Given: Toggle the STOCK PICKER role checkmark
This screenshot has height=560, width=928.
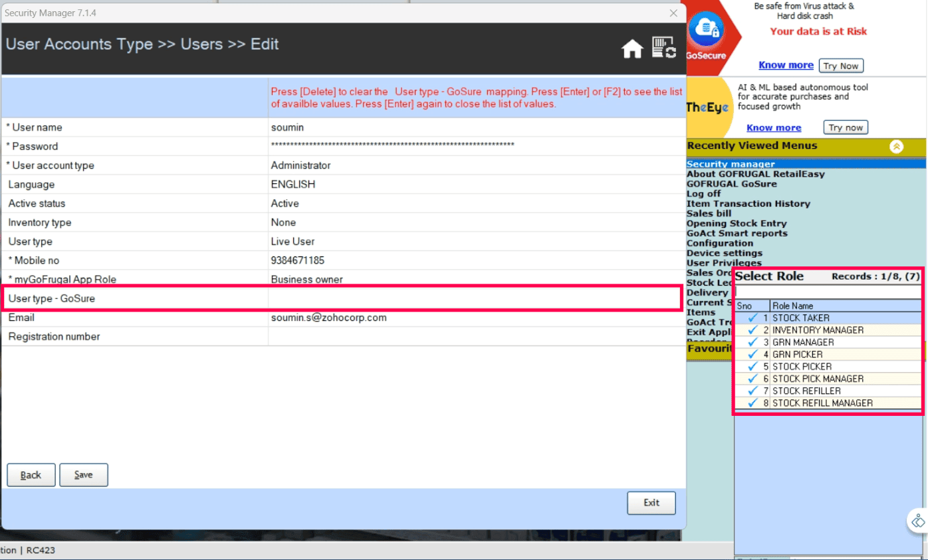Looking at the screenshot, I should (x=753, y=366).
